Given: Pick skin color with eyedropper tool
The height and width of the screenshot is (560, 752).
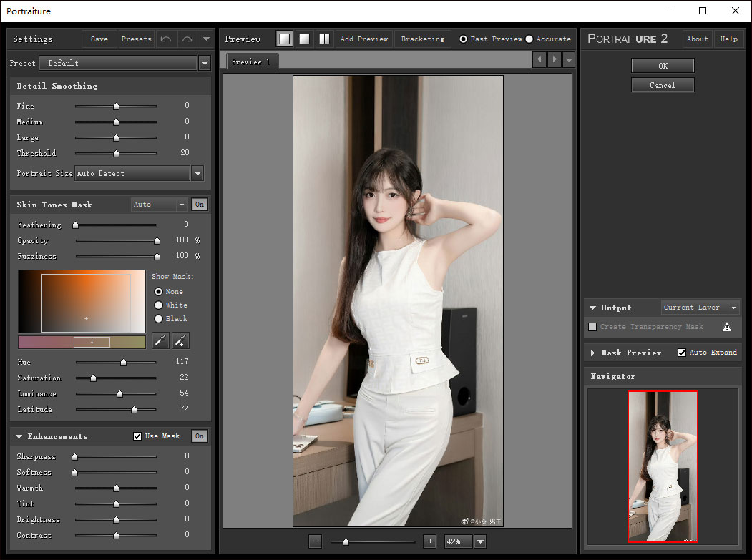Looking at the screenshot, I should click(x=160, y=341).
